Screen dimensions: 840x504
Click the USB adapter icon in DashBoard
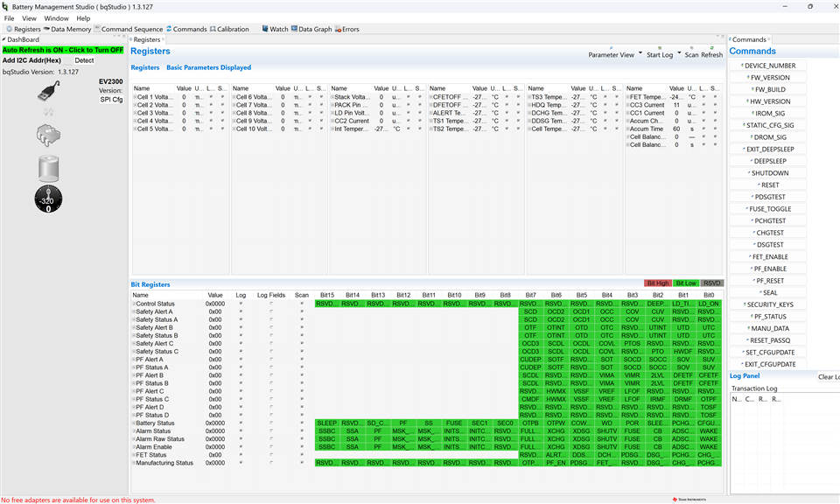coord(48,90)
